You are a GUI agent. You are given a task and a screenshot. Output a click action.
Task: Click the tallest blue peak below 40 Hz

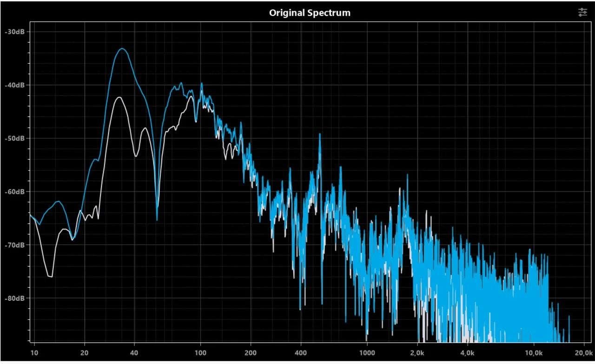click(x=122, y=49)
